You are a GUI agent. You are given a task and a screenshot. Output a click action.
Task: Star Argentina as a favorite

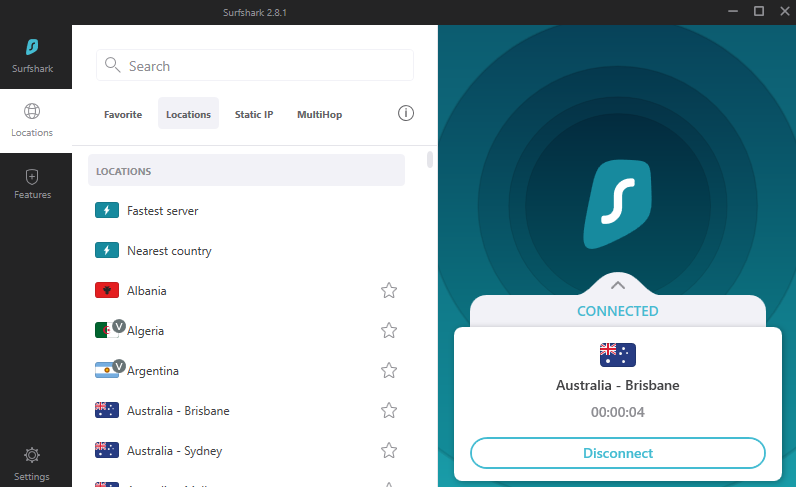tap(389, 370)
